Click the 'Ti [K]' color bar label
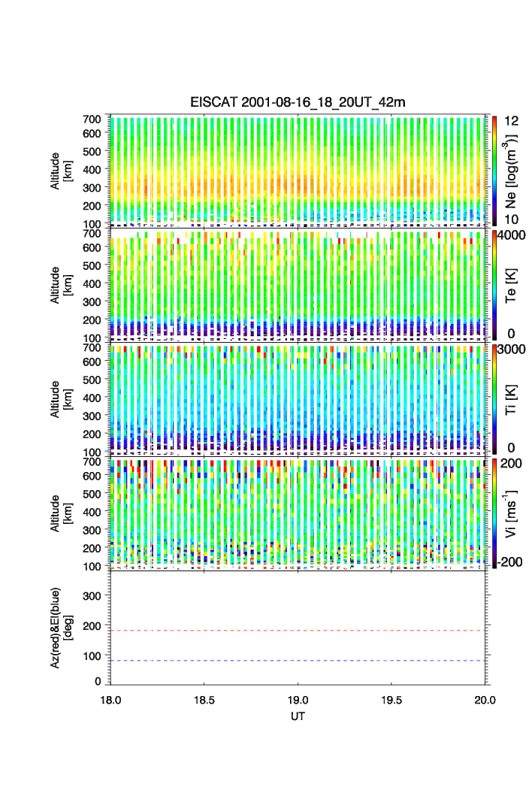 [x=511, y=400]
